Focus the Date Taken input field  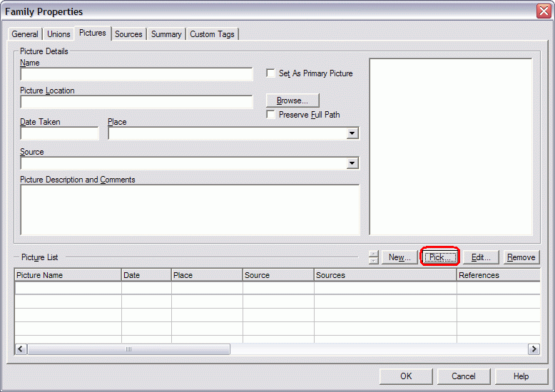pos(59,134)
